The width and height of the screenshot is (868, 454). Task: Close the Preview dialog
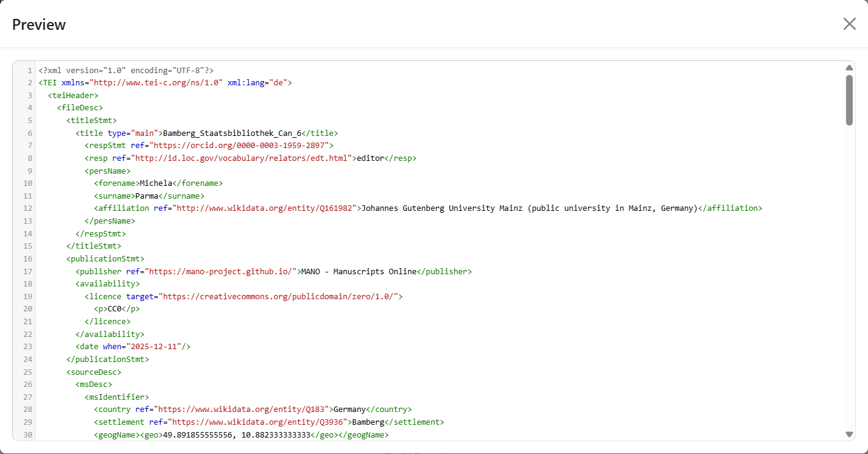click(x=849, y=24)
